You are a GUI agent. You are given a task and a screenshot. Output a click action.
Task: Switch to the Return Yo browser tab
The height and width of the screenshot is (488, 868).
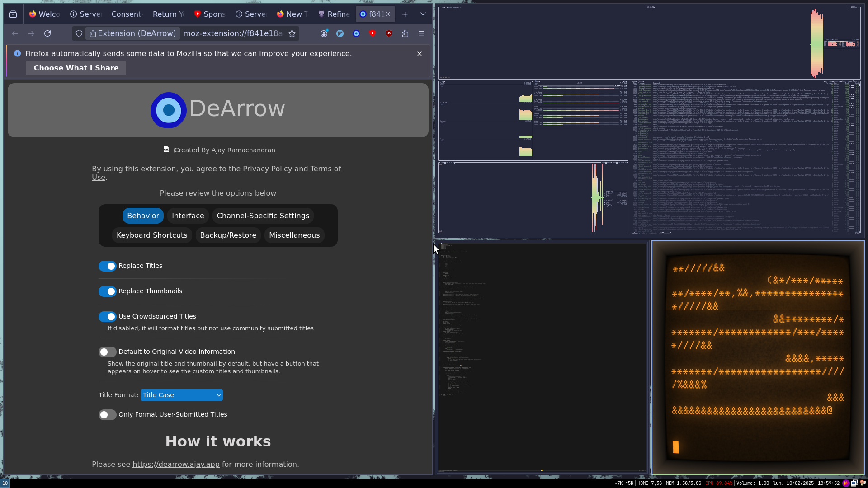168,14
